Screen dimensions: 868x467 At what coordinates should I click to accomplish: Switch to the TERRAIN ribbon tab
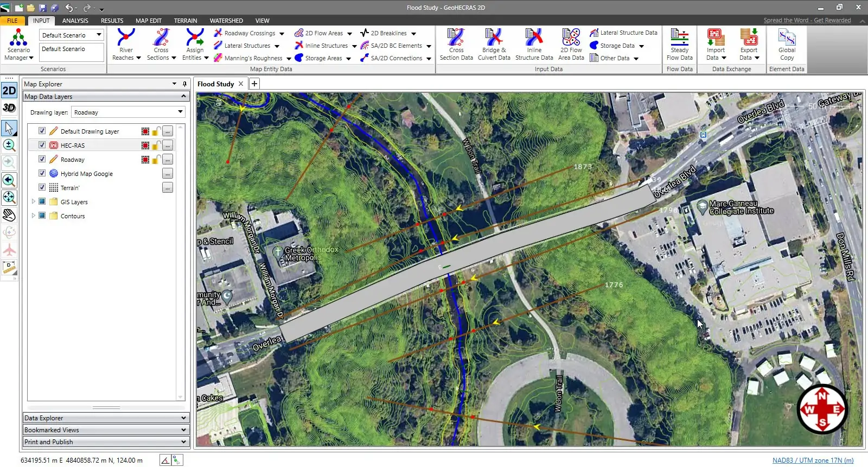185,21
